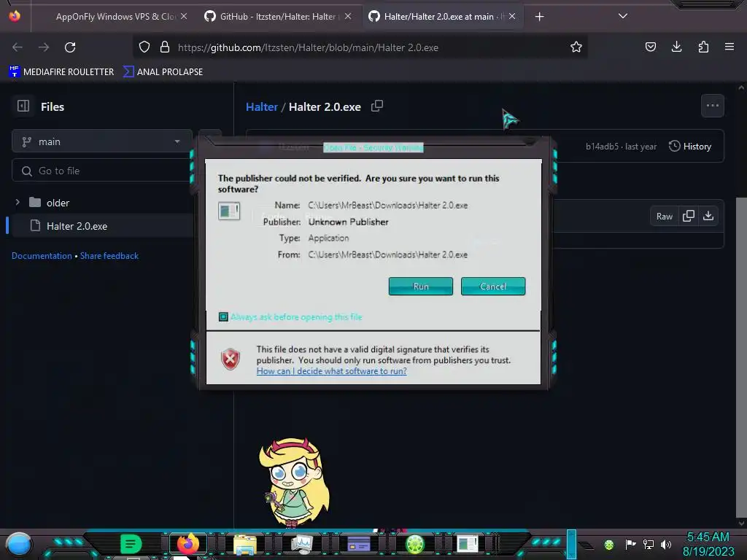
Task: Reload the current page
Action: tap(70, 47)
